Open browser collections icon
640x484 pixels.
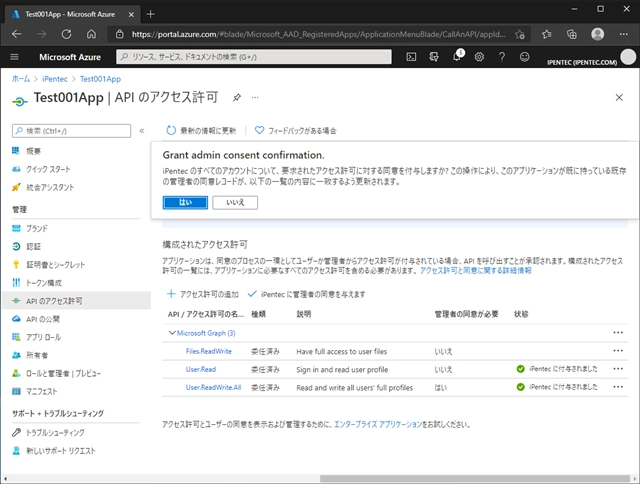pos(572,34)
